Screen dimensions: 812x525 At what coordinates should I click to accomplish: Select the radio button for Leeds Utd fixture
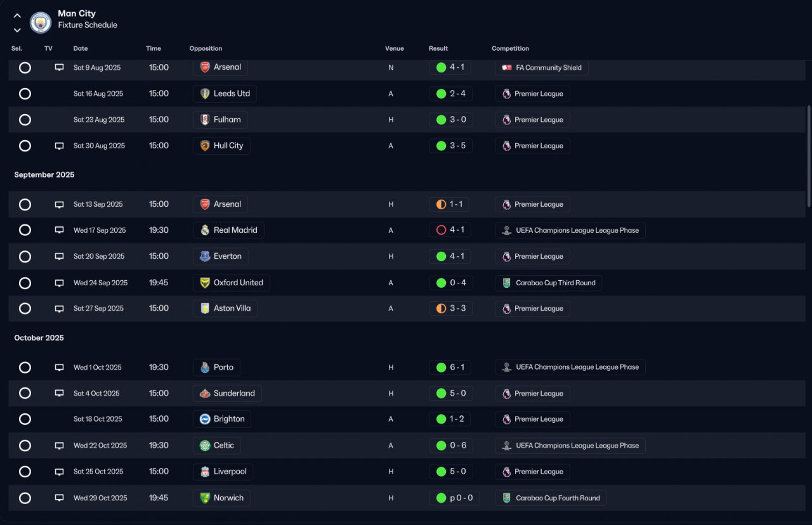pos(25,94)
